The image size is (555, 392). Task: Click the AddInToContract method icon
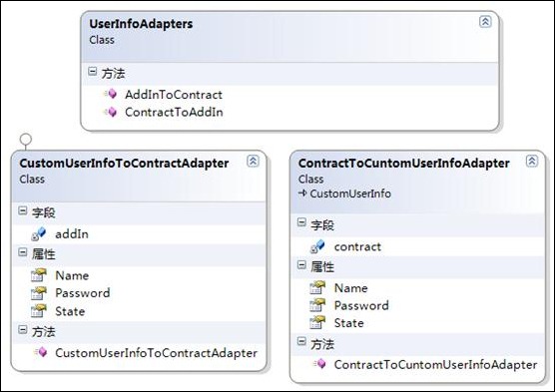[x=111, y=94]
